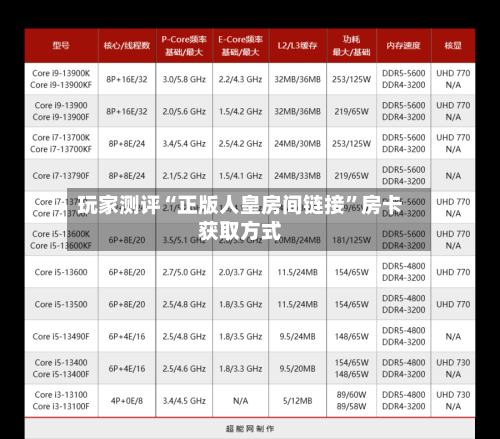Click the 5/12MB cache value
This screenshot has height=439, width=500.
(x=297, y=401)
